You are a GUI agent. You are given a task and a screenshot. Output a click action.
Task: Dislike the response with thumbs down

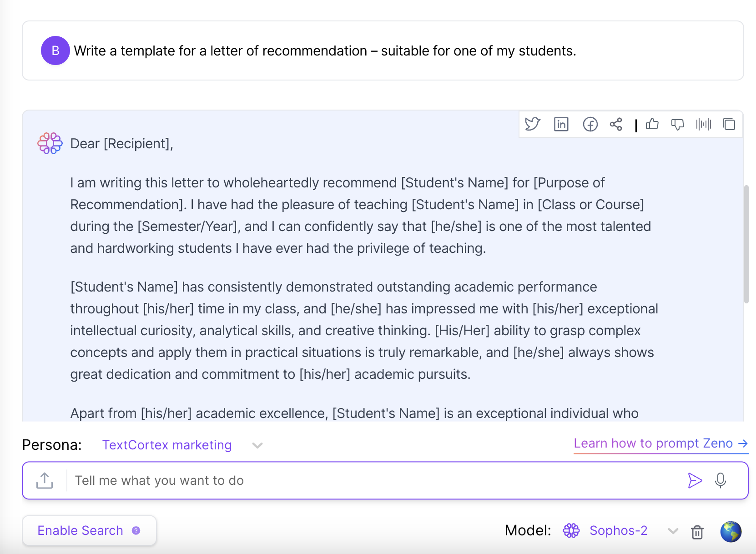pyautogui.click(x=678, y=124)
